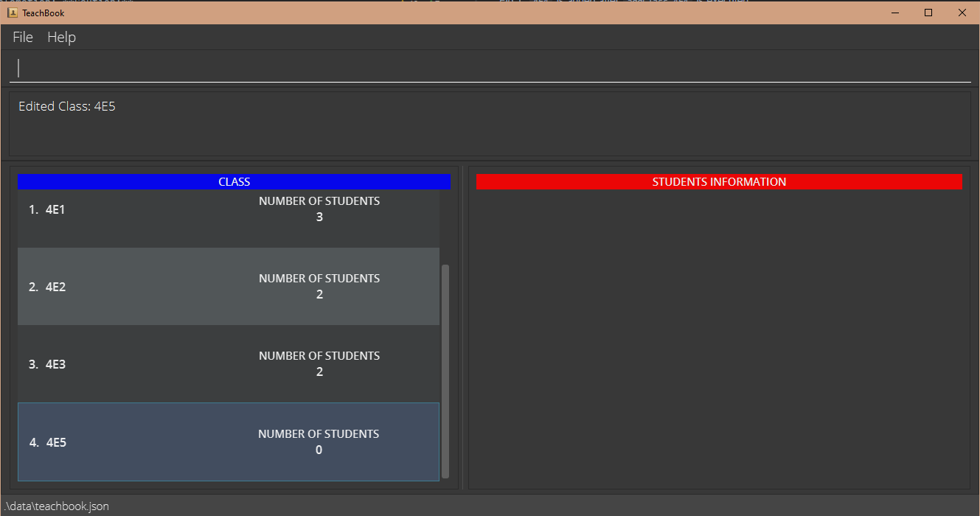The image size is (980, 516).
Task: Select the highlighted class 4E5
Action: click(147, 442)
